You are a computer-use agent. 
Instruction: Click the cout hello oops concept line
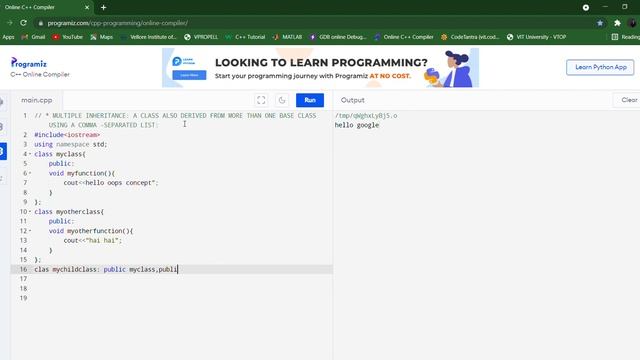click(x=111, y=183)
